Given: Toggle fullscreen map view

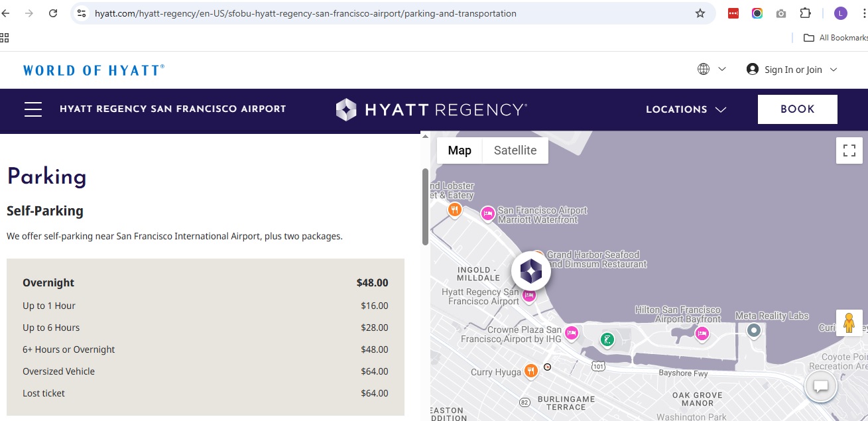Looking at the screenshot, I should (x=849, y=150).
